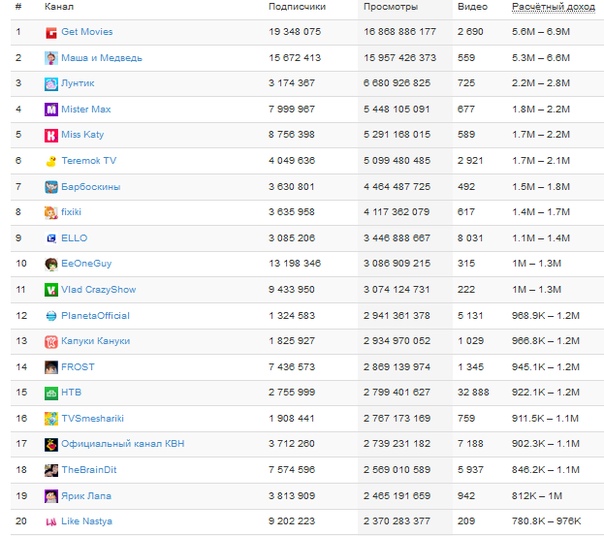Image resolution: width=604 pixels, height=536 pixels.
Task: Open the Teremok TV channel link
Action: pyautogui.click(x=89, y=161)
